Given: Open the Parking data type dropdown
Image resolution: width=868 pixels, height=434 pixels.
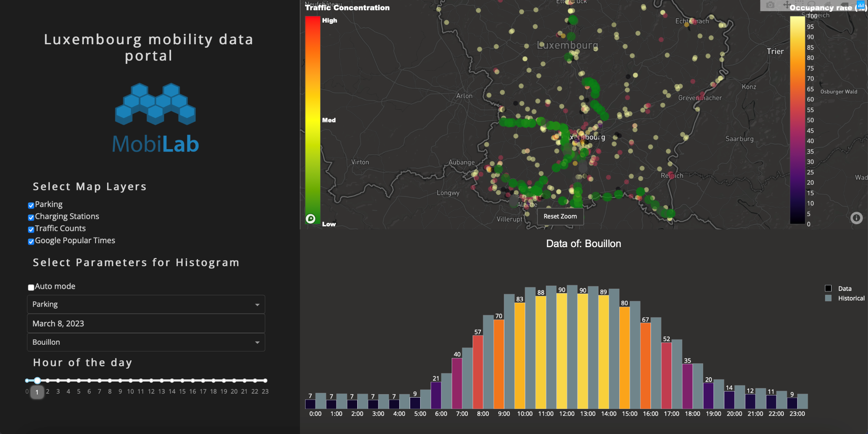Looking at the screenshot, I should point(146,304).
